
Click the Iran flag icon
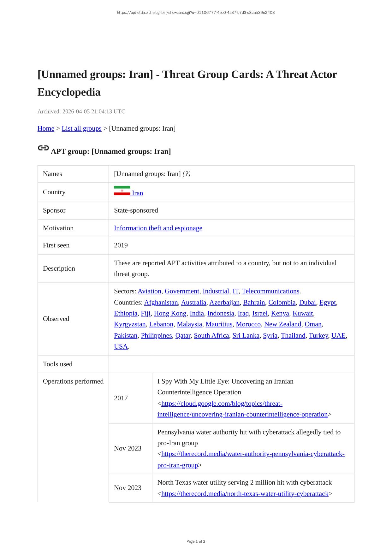pos(122,191)
